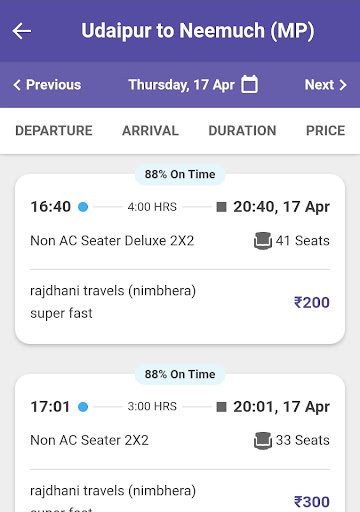Tap the arrival square marker at 20:40
This screenshot has height=512, width=360.
(221, 207)
